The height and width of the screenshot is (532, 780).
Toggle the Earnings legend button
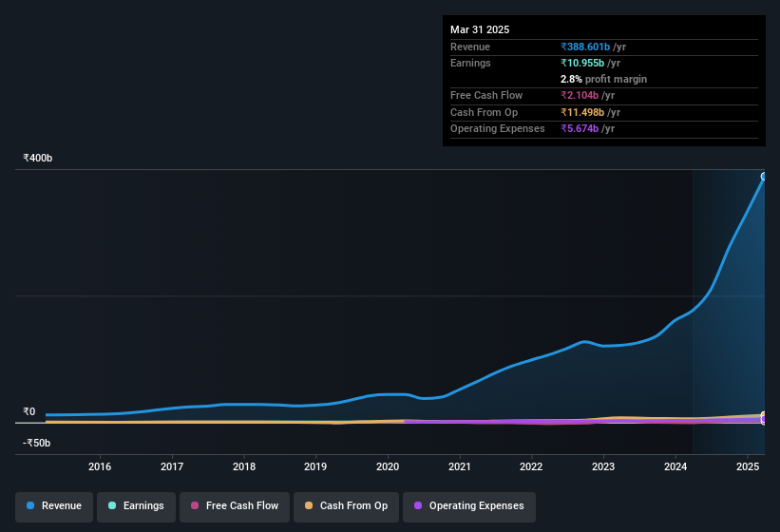(136, 506)
